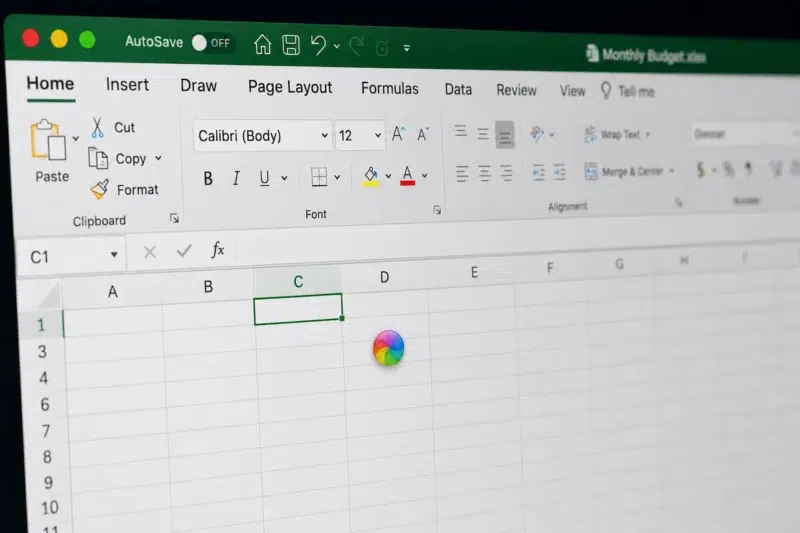Viewport: 800px width, 533px height.
Task: Increase font size with larger A
Action: tap(398, 134)
